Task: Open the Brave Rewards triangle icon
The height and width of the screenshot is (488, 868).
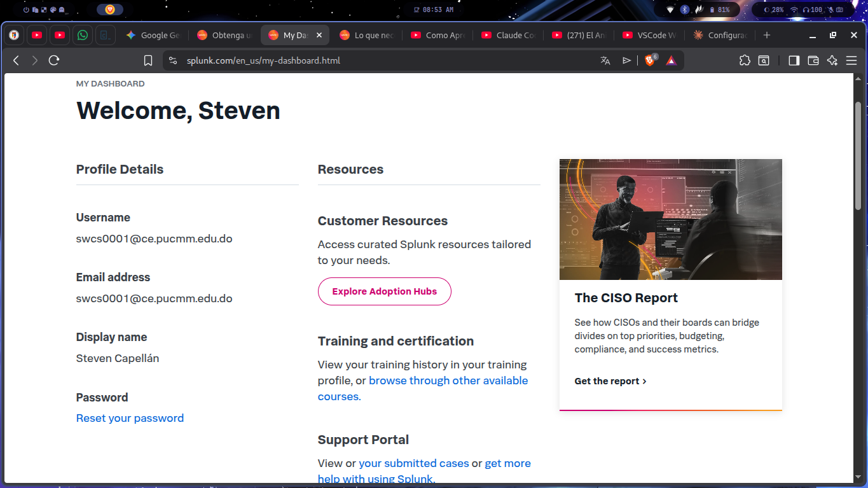Action: click(x=671, y=60)
